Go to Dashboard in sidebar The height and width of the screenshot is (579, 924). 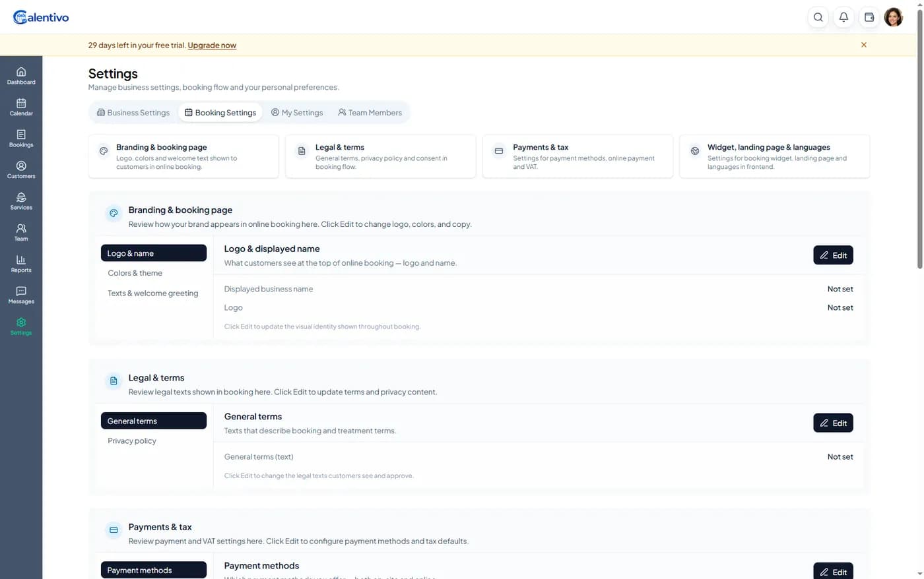pos(21,76)
